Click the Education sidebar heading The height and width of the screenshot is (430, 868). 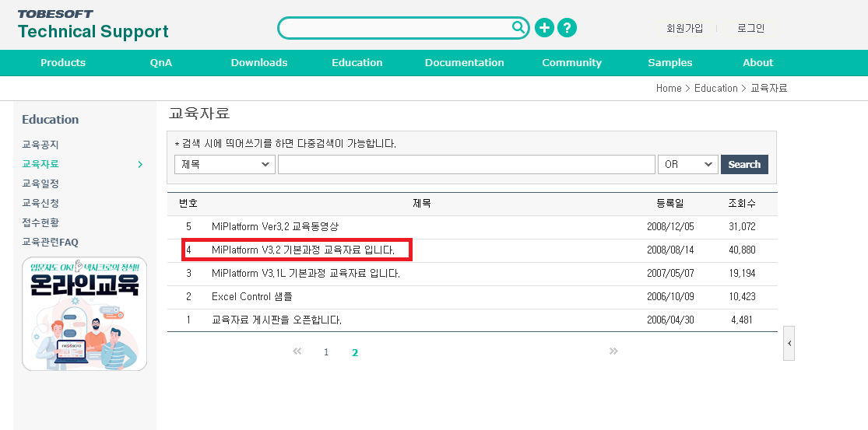pyautogui.click(x=51, y=120)
